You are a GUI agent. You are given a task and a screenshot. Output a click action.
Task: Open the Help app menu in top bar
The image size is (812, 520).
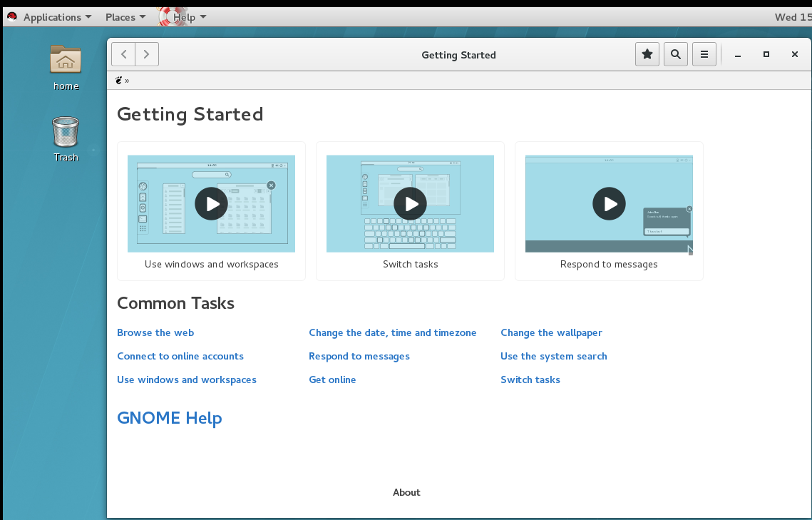pyautogui.click(x=189, y=17)
